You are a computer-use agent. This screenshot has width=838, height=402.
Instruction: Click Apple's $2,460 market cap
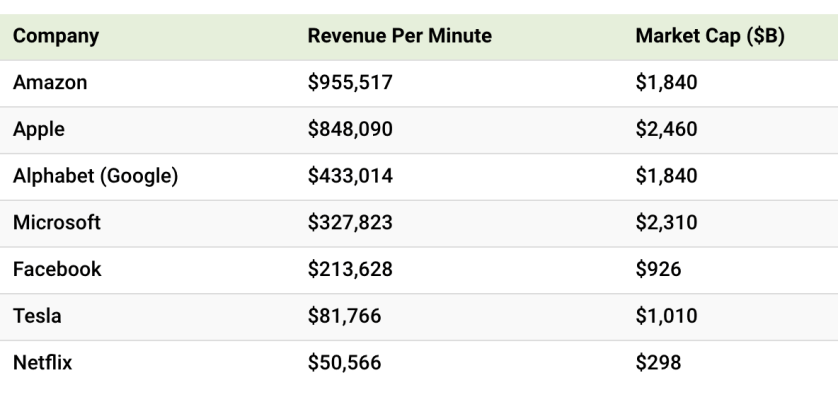pyautogui.click(x=665, y=130)
